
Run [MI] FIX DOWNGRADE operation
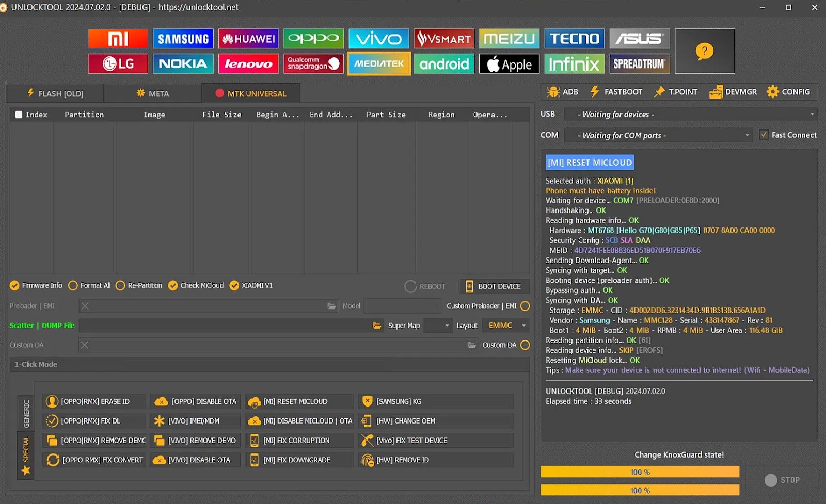coord(299,460)
